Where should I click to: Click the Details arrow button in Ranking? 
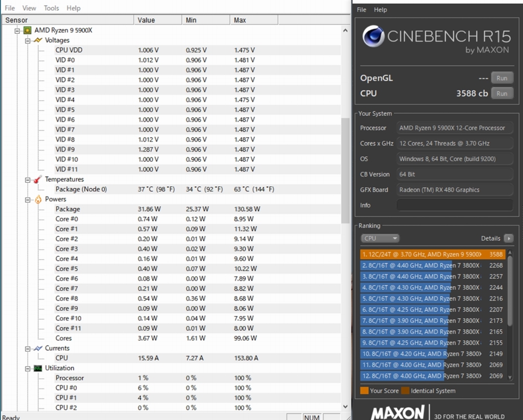coord(508,238)
